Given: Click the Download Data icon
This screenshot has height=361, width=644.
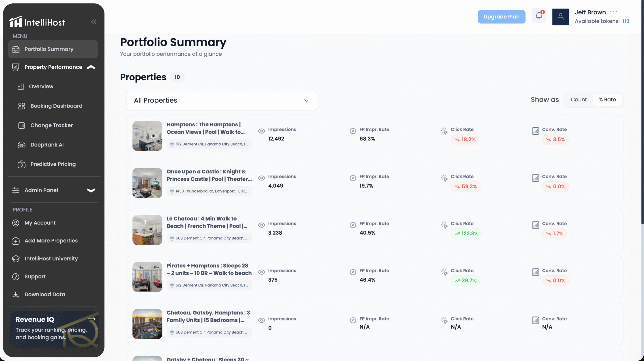Looking at the screenshot, I should click(16, 294).
